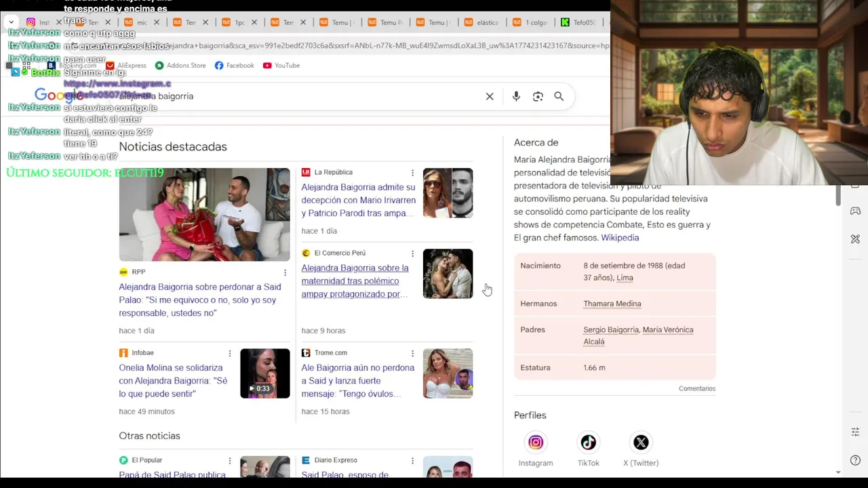The width and height of the screenshot is (868, 488).
Task: Open Trome.com article thumbnail
Action: (x=448, y=373)
